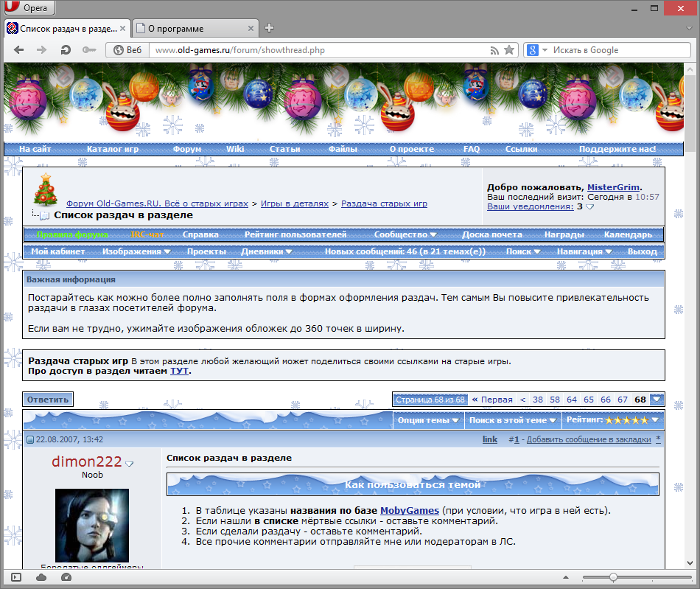Image resolution: width=700 pixels, height=589 pixels.
Task: Expand 'Опции темы' thread options
Action: [x=427, y=420]
